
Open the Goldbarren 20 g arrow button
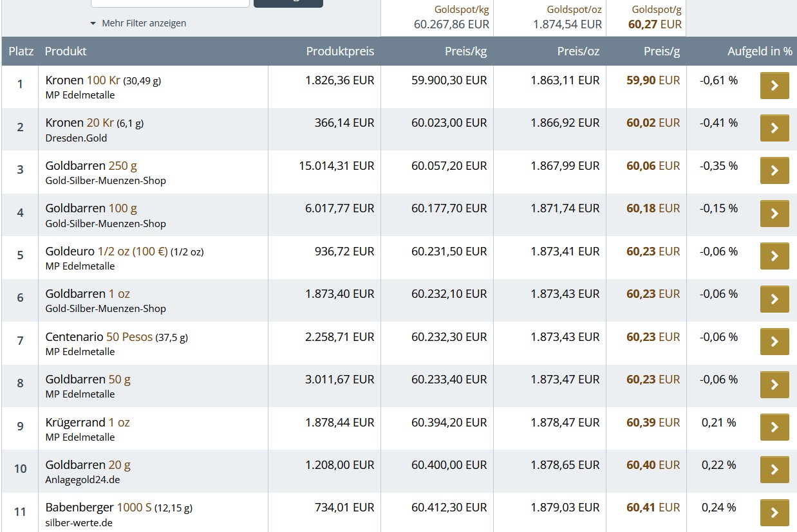point(774,470)
